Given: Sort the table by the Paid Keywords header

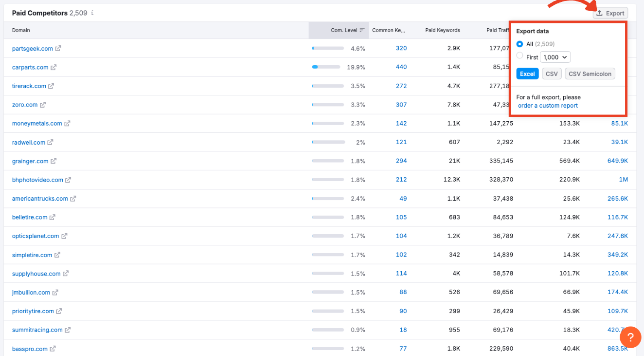Looking at the screenshot, I should click(442, 30).
